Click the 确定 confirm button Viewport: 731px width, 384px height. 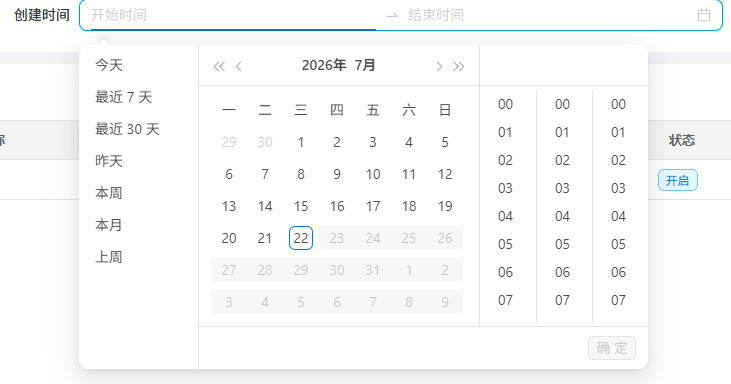pyautogui.click(x=612, y=348)
